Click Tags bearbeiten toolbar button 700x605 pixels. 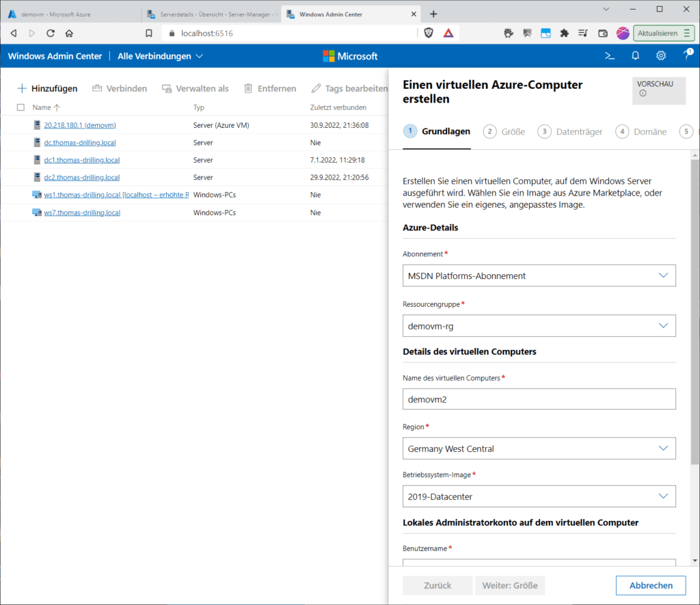349,88
